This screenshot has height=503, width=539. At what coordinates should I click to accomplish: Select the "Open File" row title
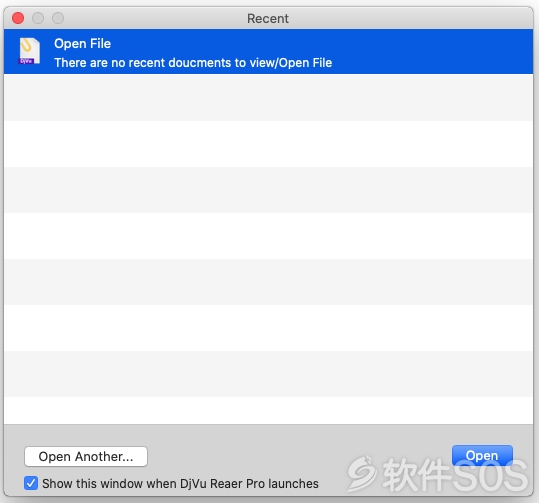pyautogui.click(x=82, y=44)
